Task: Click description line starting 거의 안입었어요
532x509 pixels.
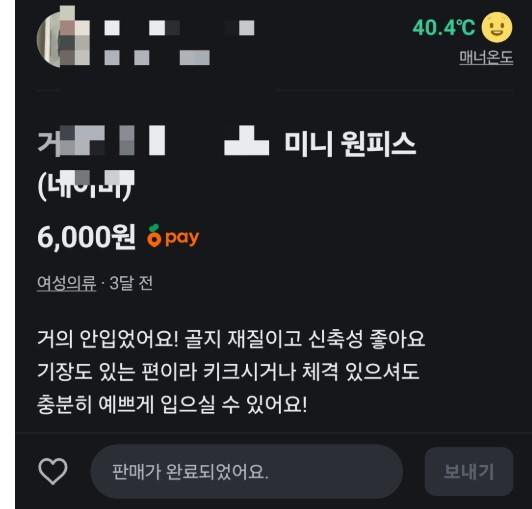Action: (x=231, y=339)
